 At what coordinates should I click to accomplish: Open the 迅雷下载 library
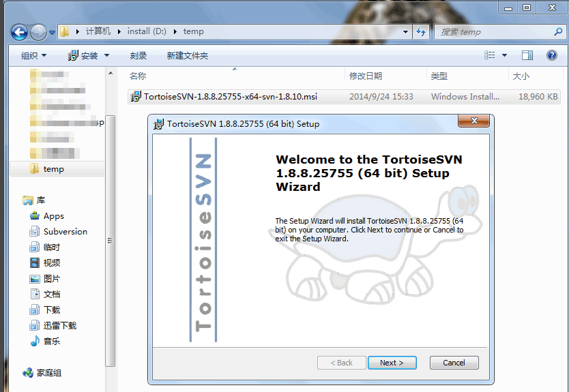60,326
